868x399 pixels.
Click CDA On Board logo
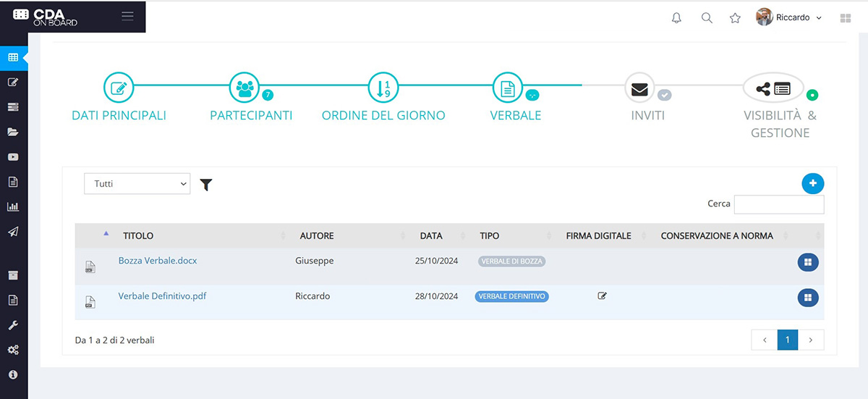46,17
